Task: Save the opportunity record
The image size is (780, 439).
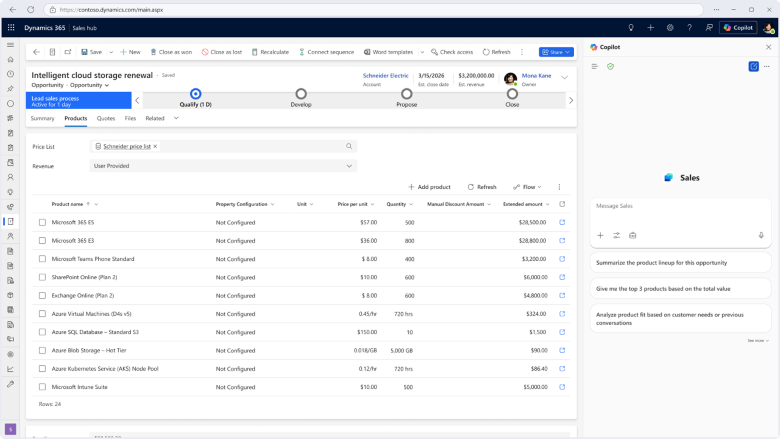Action: pos(92,52)
